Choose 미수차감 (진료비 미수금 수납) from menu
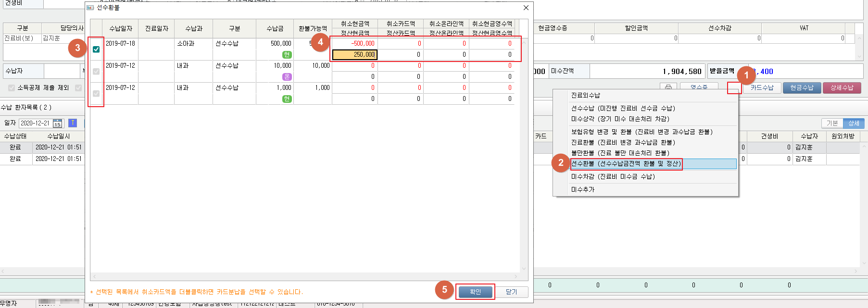This screenshot has height=308, width=868. 613,177
